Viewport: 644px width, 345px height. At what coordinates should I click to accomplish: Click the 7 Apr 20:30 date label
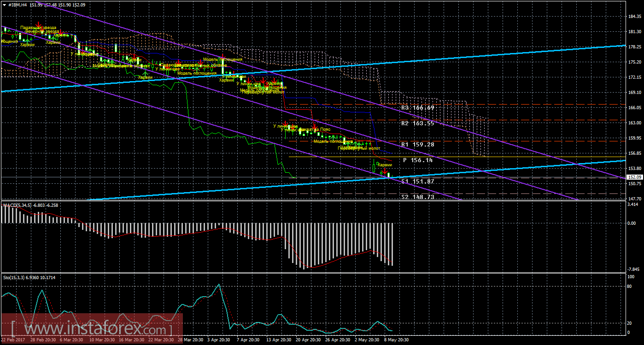coord(249,340)
